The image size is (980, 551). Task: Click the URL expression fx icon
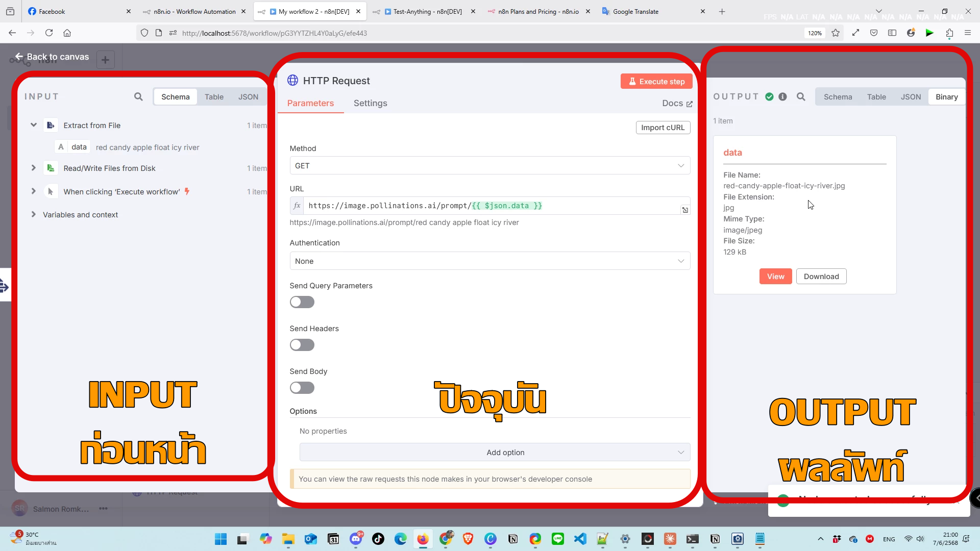tap(297, 206)
